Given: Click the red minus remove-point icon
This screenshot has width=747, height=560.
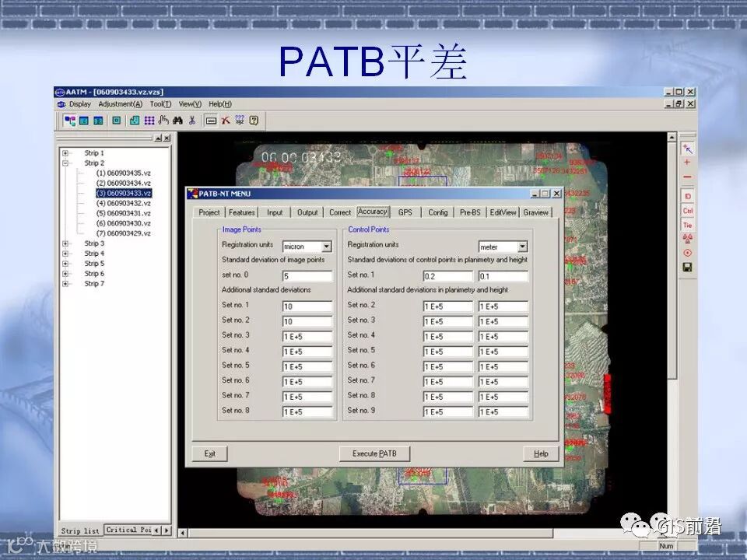Looking at the screenshot, I should [x=687, y=177].
